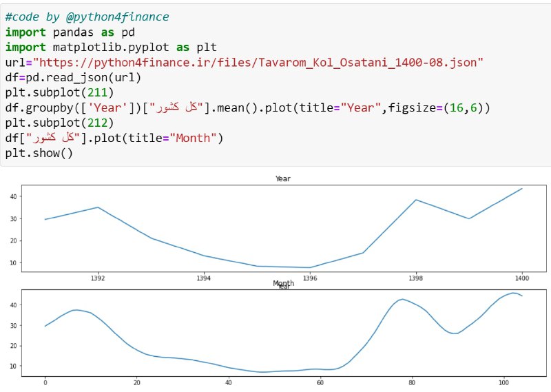Click the 'Month' title above the bottom chart
The image size is (551, 392).
pos(283,283)
